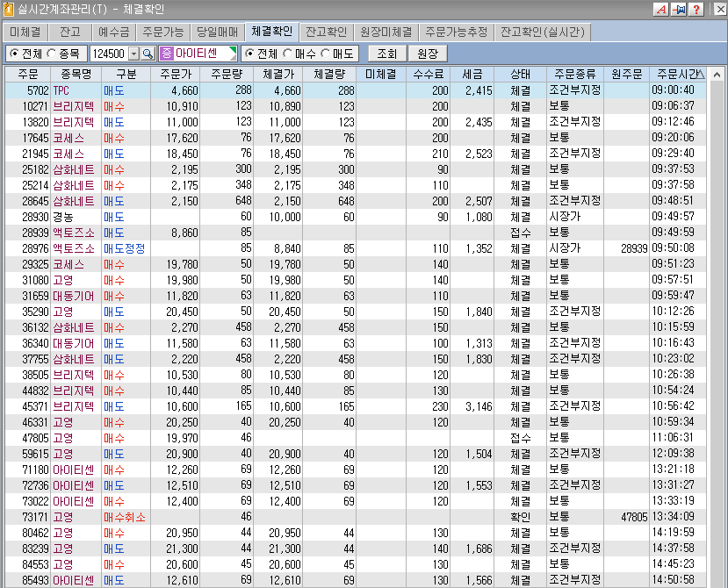
Task: Click the 구분 column header
Action: pos(126,75)
